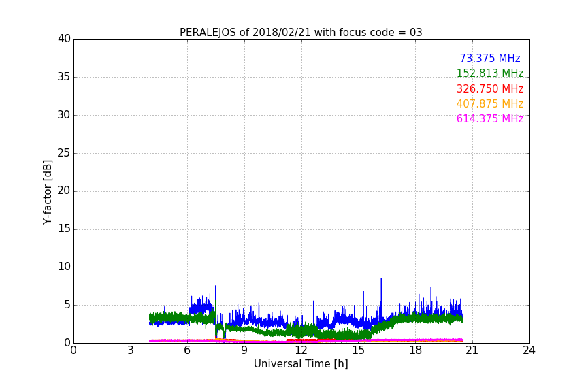Click the PERALEJOS plot title
This screenshot has width=588, height=392.
click(301, 32)
